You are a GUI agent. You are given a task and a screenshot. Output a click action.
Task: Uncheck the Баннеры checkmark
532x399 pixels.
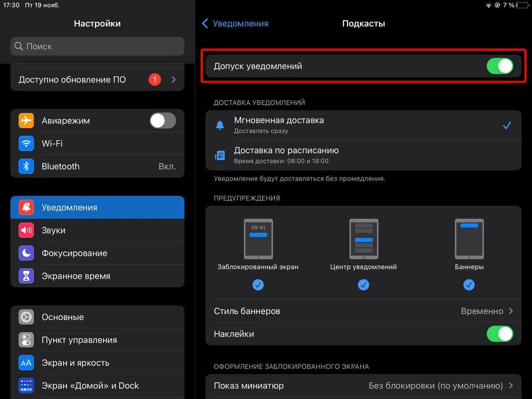click(469, 285)
